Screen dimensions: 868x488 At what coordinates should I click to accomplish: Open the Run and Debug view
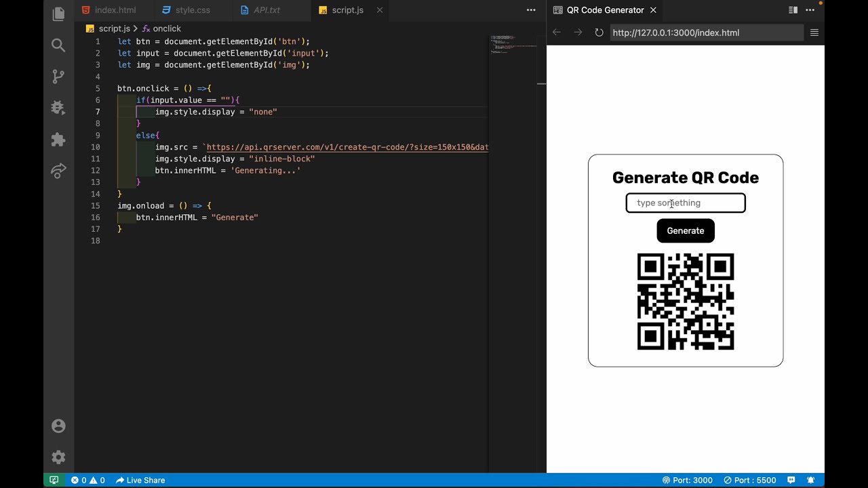[58, 108]
